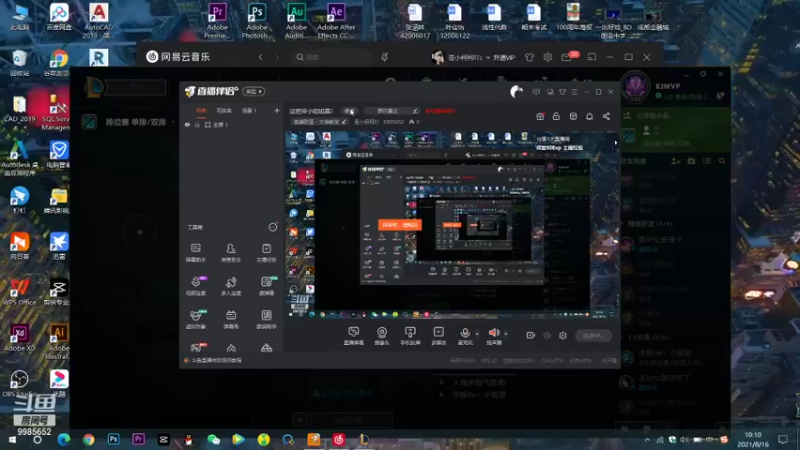Click the start streaming button
Viewport: 800px width, 450px height.
[x=593, y=335]
